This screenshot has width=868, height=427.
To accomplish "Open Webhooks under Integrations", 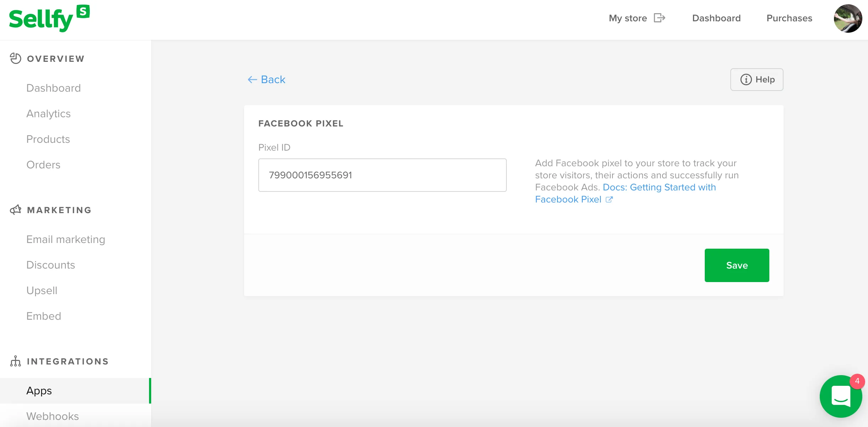I will (53, 416).
